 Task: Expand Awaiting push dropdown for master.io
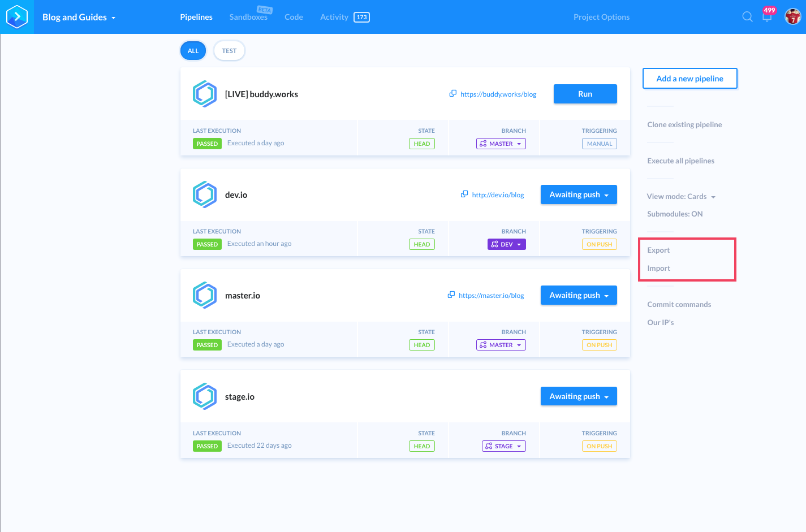(579, 295)
